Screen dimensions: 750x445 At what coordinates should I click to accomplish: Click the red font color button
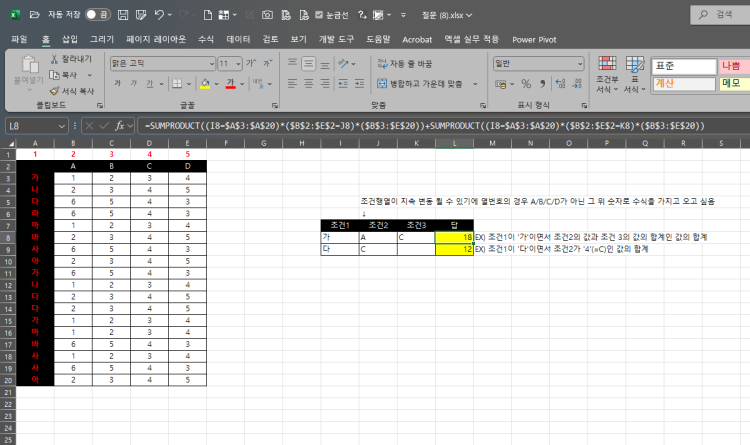coord(231,84)
